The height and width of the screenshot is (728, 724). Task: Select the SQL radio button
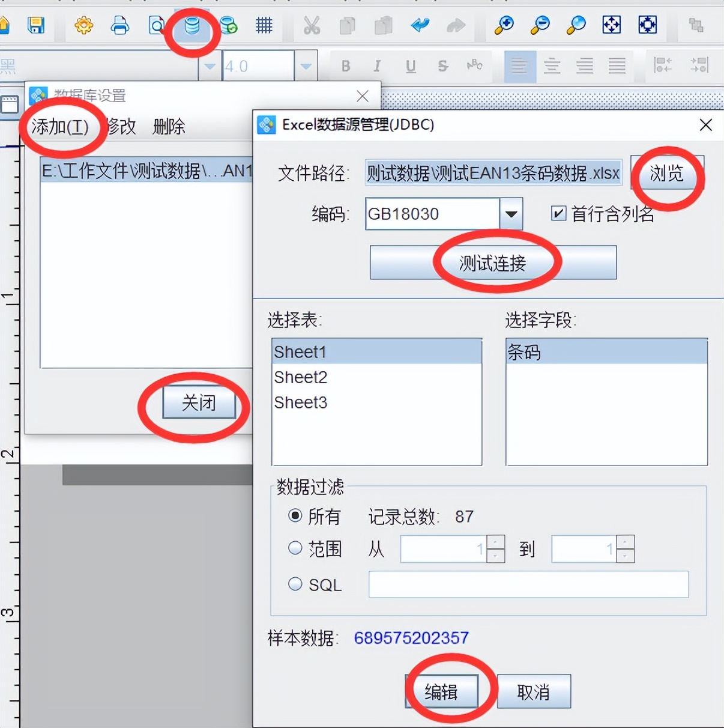coord(295,584)
